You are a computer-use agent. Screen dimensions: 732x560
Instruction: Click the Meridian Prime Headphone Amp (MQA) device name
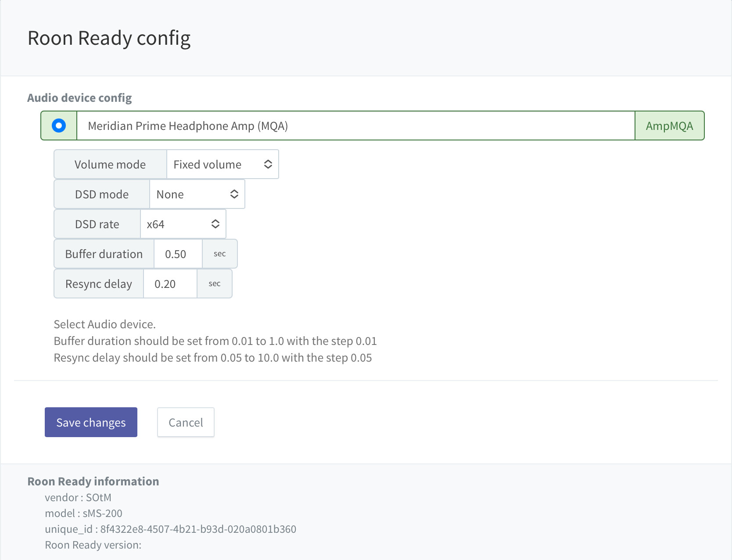(x=188, y=126)
